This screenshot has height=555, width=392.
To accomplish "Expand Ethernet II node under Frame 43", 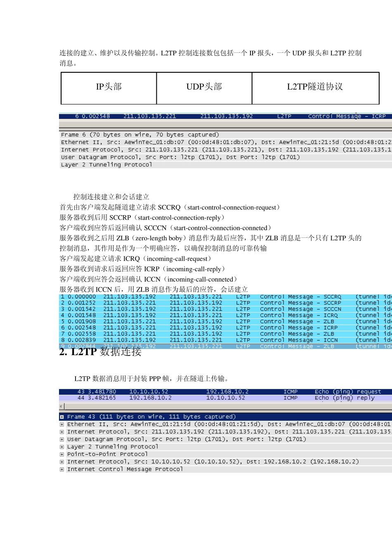I will pos(62,425).
